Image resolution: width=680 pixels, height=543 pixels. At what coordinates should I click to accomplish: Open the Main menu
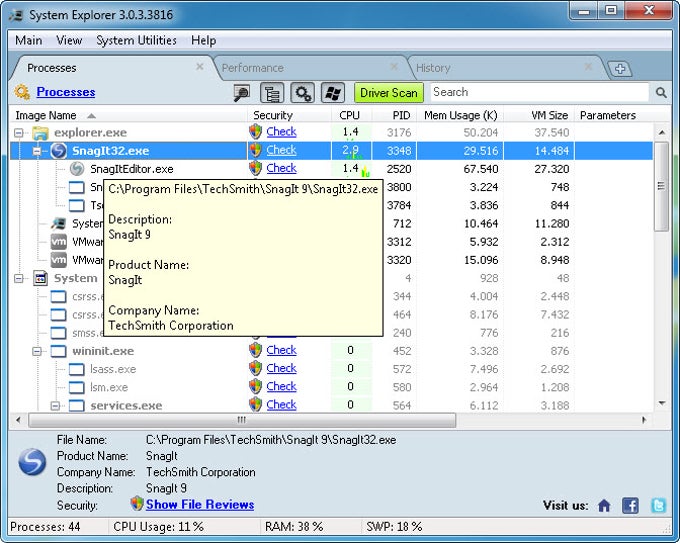(29, 40)
